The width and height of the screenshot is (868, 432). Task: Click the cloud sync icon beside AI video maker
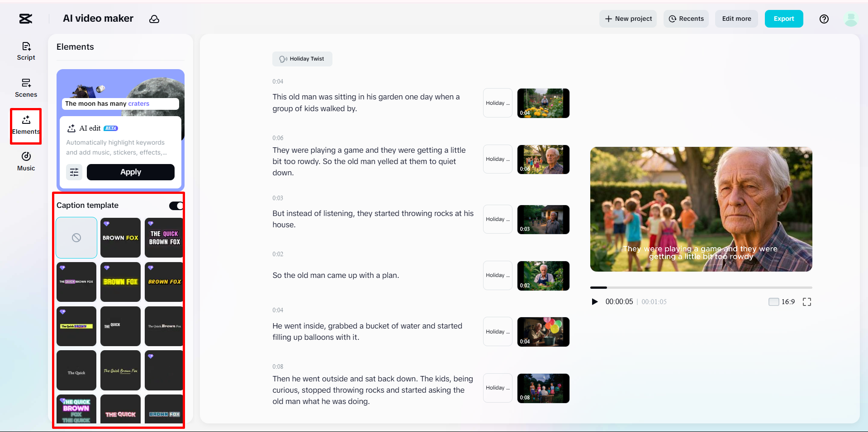[154, 19]
